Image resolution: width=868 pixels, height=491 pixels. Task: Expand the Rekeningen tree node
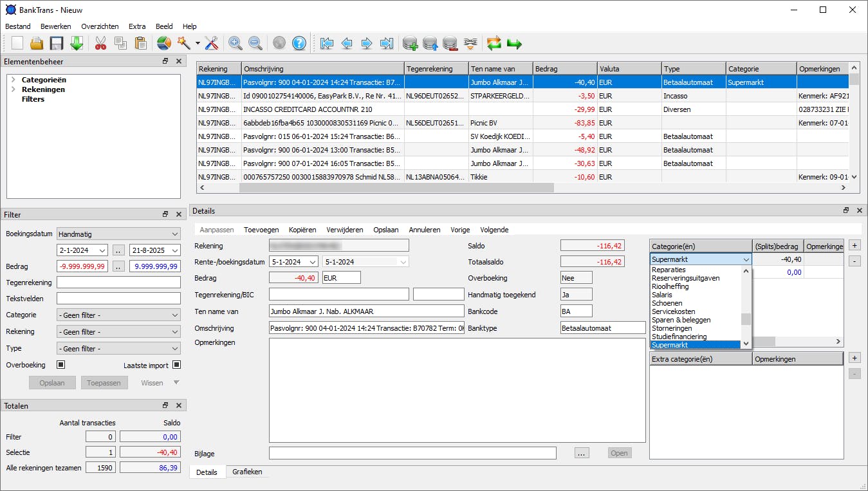13,89
